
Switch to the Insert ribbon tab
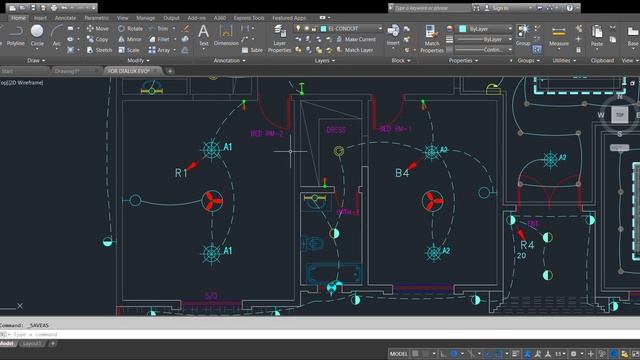point(40,18)
